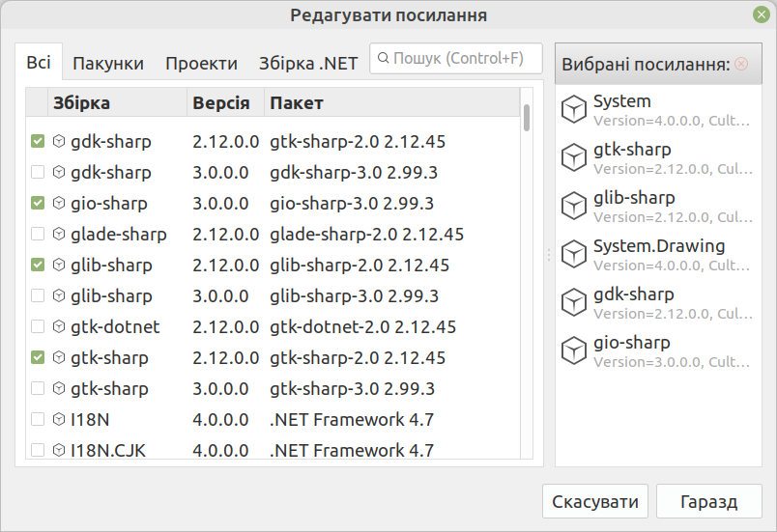777x532 pixels.
Task: Click the assembly icon beside gdk-sharp 2.12.0.0
Action: (59, 142)
